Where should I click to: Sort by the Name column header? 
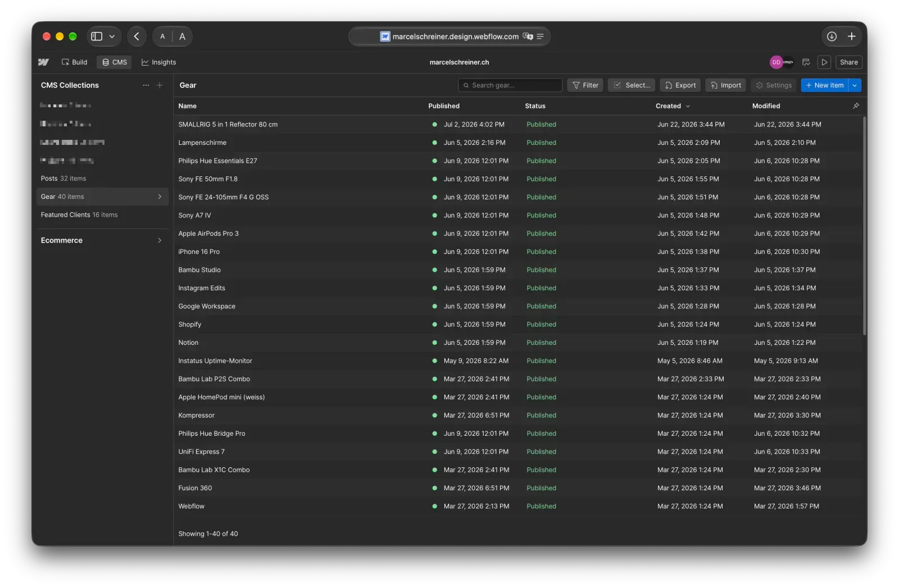point(188,106)
